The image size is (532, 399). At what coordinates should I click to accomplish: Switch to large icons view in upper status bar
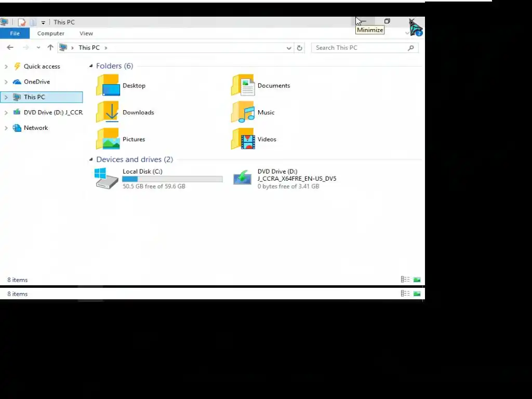tap(417, 280)
